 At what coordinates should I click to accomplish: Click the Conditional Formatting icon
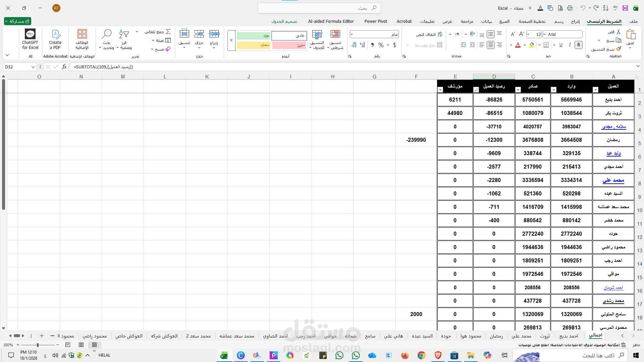(335, 34)
